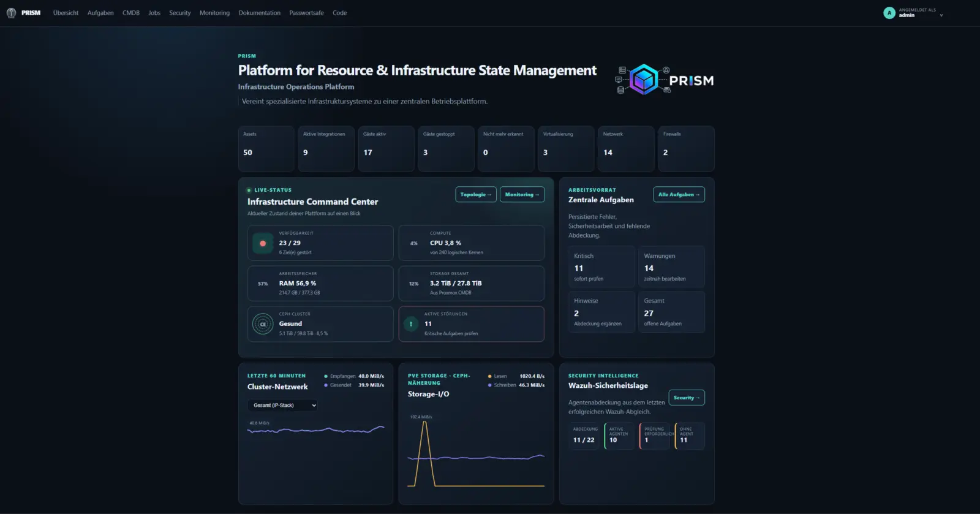The width and height of the screenshot is (980, 514).
Task: Open Dokumentation in the navbar
Action: (x=260, y=13)
